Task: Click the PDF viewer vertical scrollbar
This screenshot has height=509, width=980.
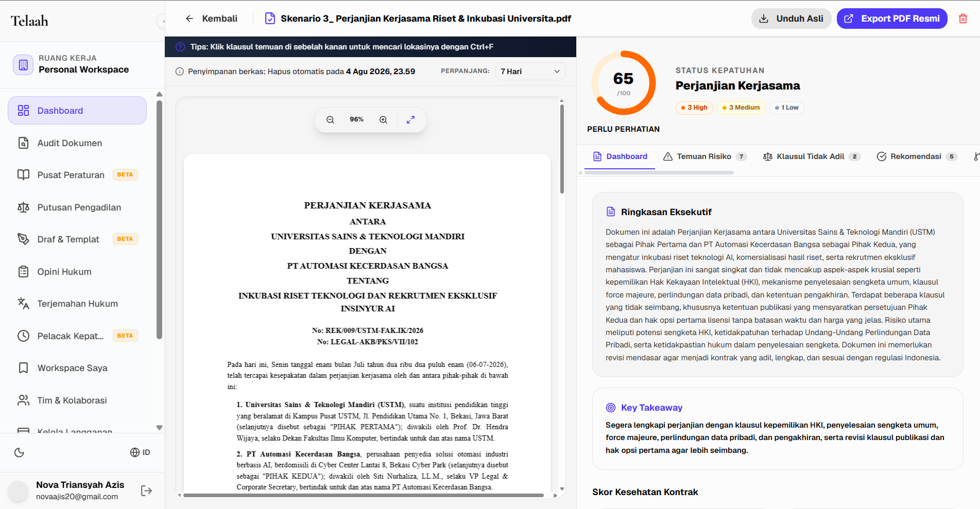Action: pos(562,149)
